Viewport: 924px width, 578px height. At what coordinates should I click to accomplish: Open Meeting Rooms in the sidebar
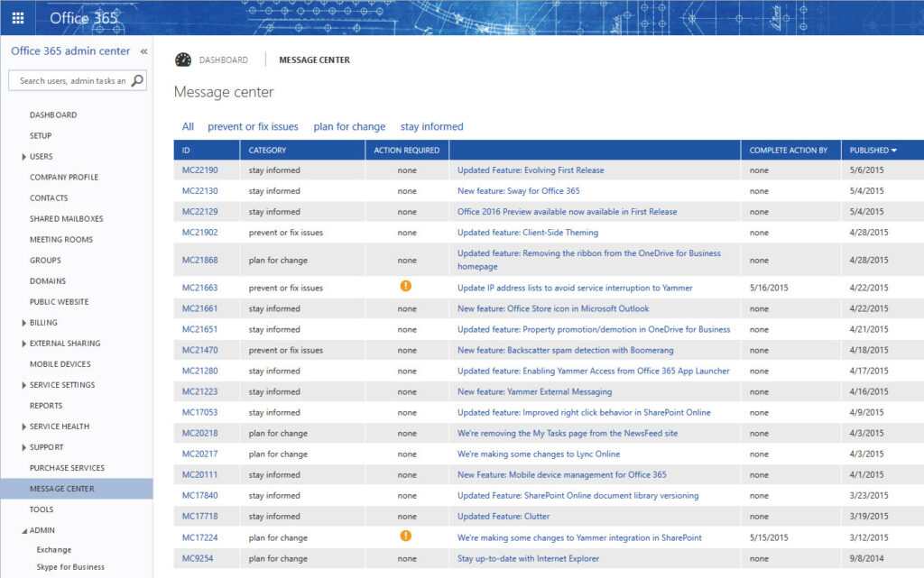[x=61, y=240]
